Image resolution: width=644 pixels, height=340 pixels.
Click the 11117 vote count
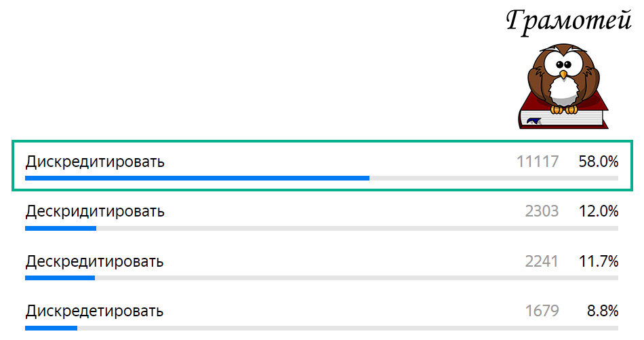coord(538,162)
